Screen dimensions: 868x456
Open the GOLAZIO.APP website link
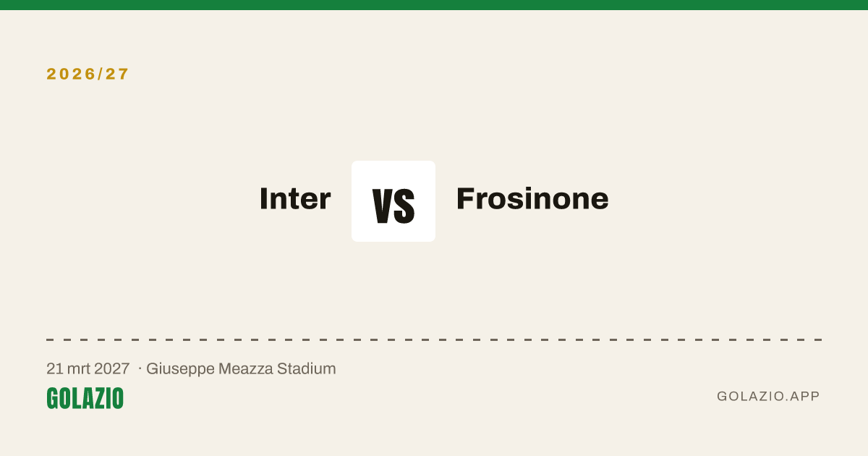tap(768, 396)
